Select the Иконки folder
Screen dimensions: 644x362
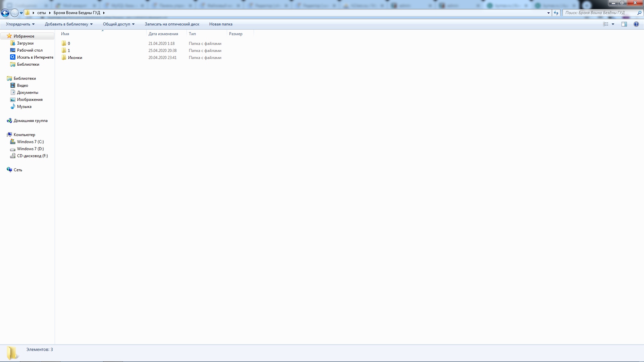(x=75, y=58)
